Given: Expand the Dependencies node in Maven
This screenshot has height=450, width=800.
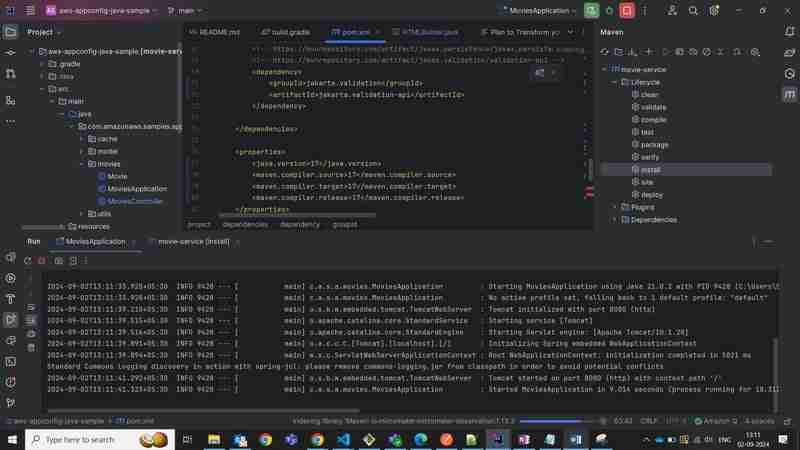Looking at the screenshot, I should pos(614,220).
